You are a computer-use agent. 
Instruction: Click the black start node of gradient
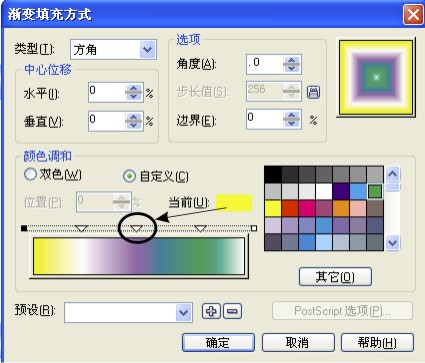tap(24, 228)
